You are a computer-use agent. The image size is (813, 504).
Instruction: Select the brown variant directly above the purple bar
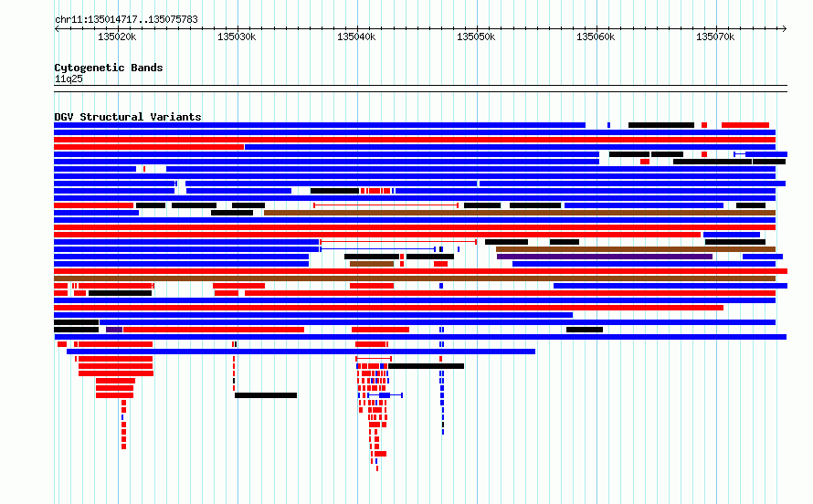(636, 249)
